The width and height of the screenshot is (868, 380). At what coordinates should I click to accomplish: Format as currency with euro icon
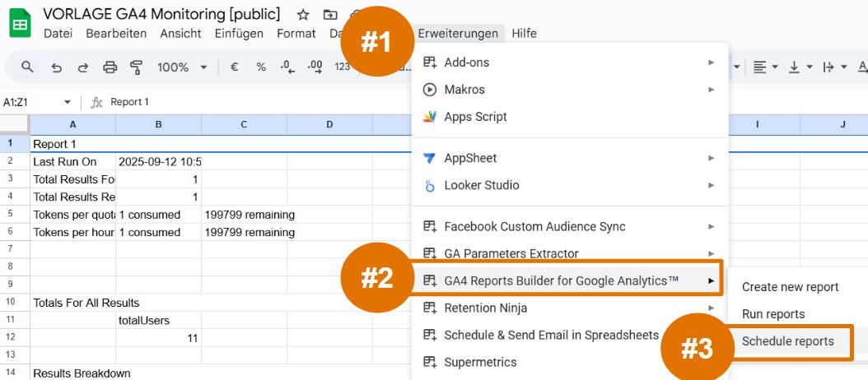tap(234, 67)
